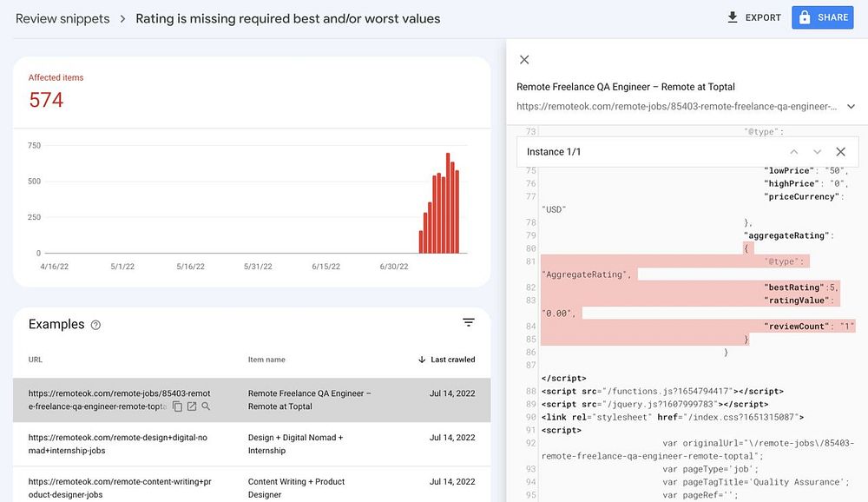Go back to Review snippets breadcrumb
The image size is (868, 502).
click(62, 19)
